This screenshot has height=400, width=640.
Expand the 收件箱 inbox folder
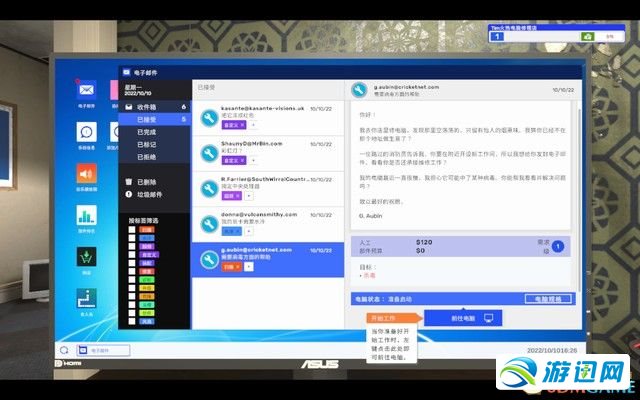pos(148,106)
